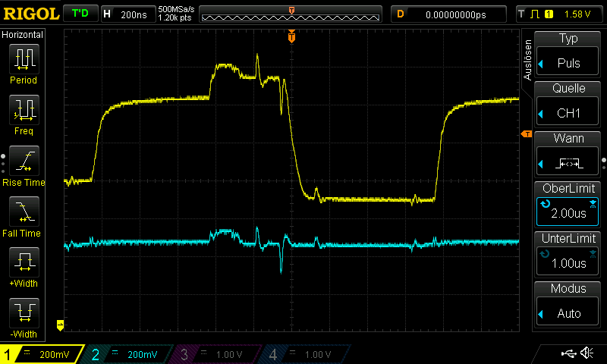Click the T'D trigger status indicator

(80, 14)
